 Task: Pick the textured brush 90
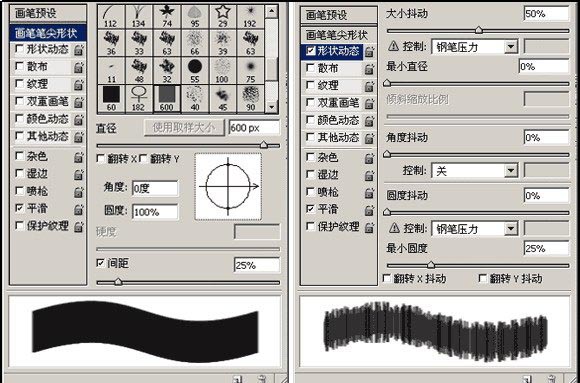250,98
